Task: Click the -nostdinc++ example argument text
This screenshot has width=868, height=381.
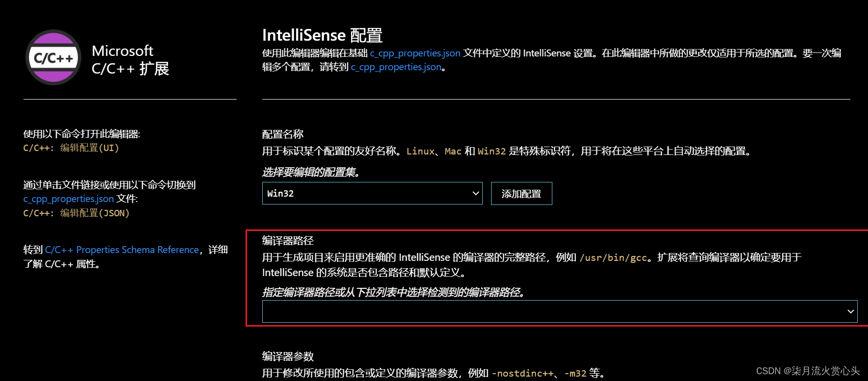Action: point(522,373)
